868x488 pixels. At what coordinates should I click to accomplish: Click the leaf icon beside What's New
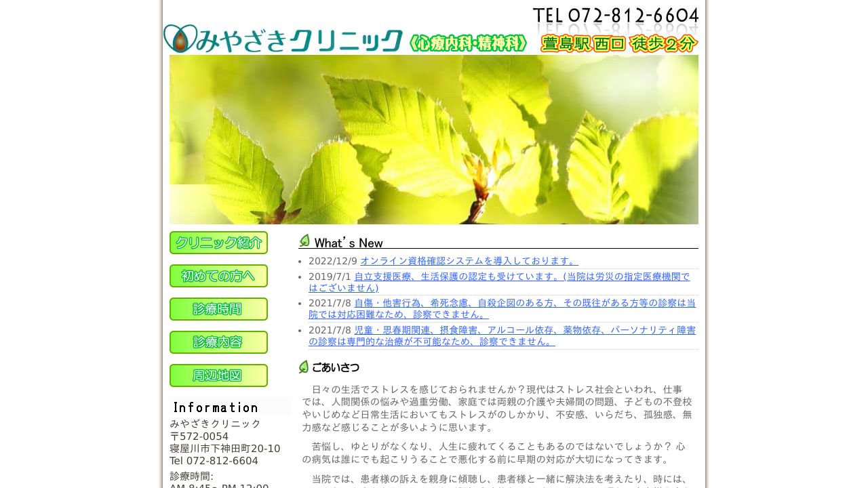pos(304,241)
